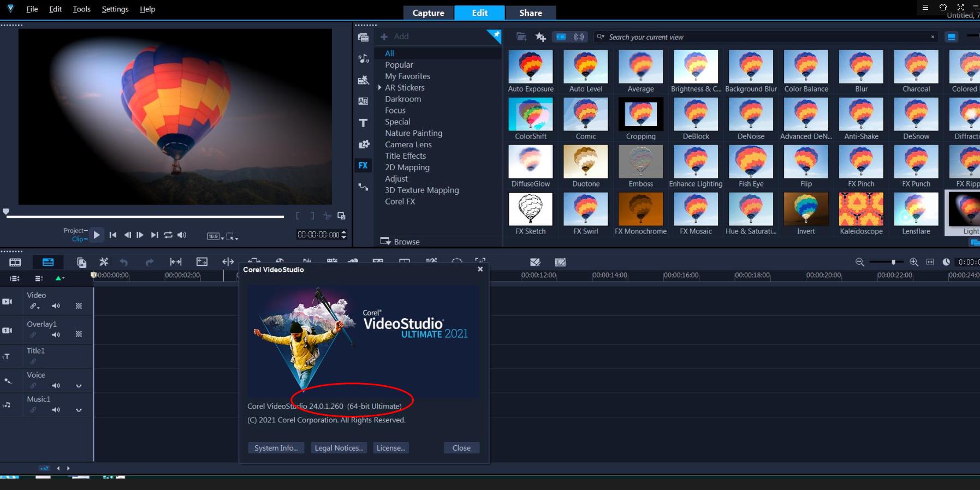Click System Info... button in dialog
Viewport: 980px width, 490px height.
pos(276,448)
